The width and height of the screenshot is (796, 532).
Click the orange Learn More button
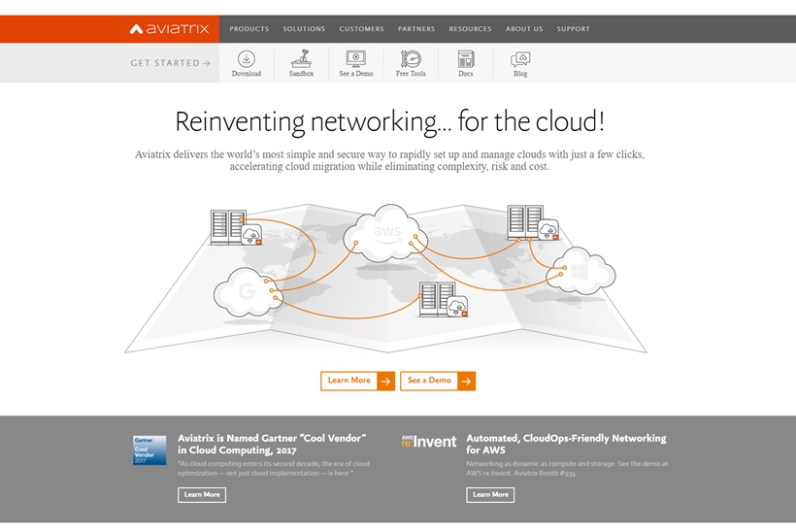[x=358, y=381]
